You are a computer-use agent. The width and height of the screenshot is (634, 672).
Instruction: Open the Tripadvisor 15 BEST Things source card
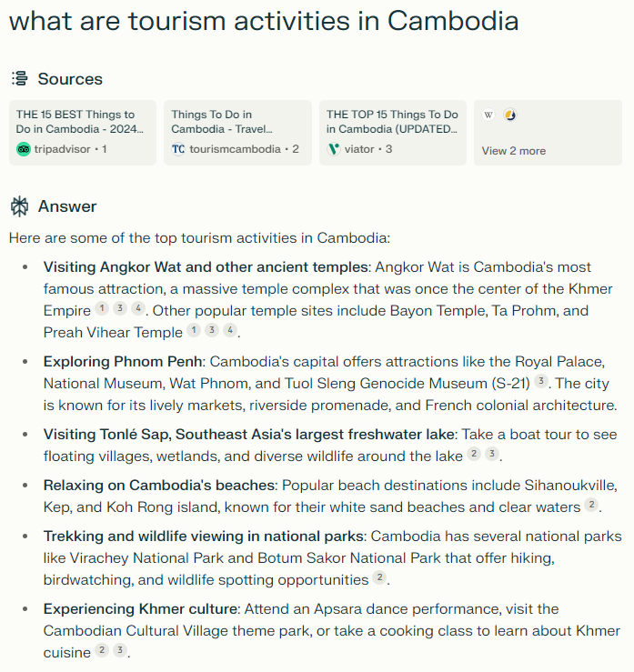point(82,132)
